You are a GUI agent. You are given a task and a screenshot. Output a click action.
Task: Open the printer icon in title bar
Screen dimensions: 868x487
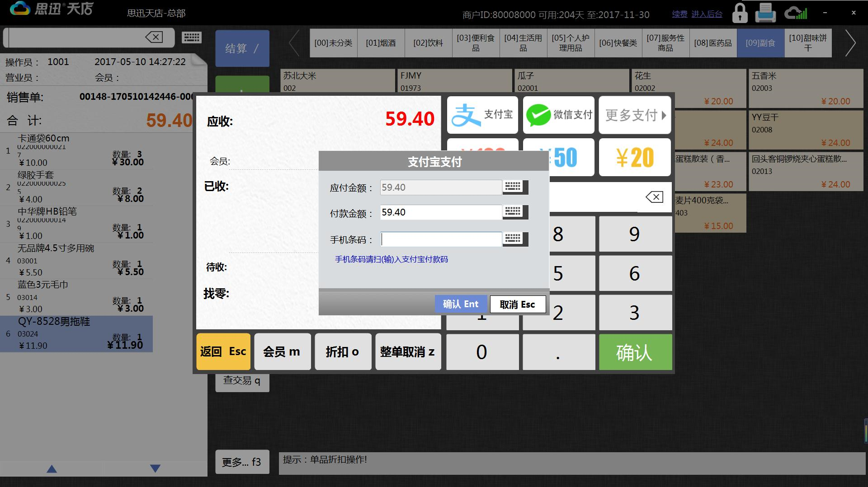tap(765, 13)
